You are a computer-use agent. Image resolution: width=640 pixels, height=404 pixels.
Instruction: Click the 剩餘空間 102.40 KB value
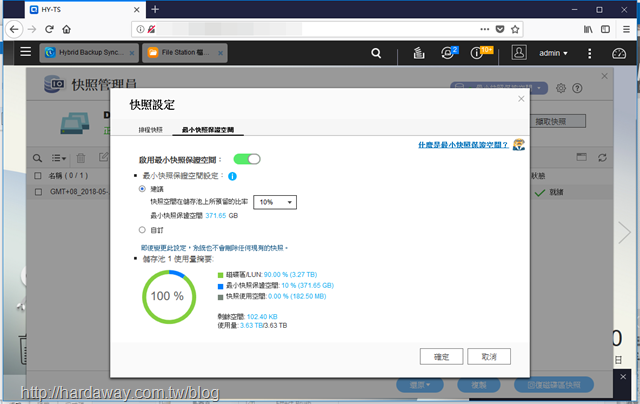[x=262, y=317]
